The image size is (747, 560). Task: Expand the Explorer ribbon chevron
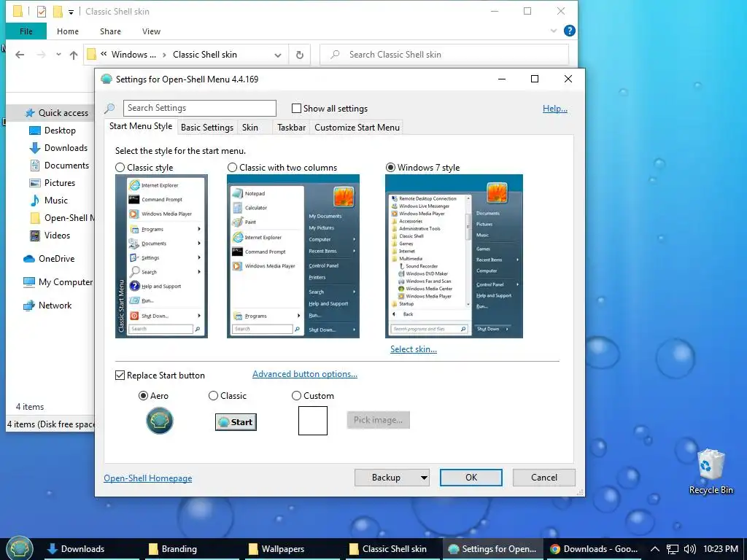click(x=553, y=31)
